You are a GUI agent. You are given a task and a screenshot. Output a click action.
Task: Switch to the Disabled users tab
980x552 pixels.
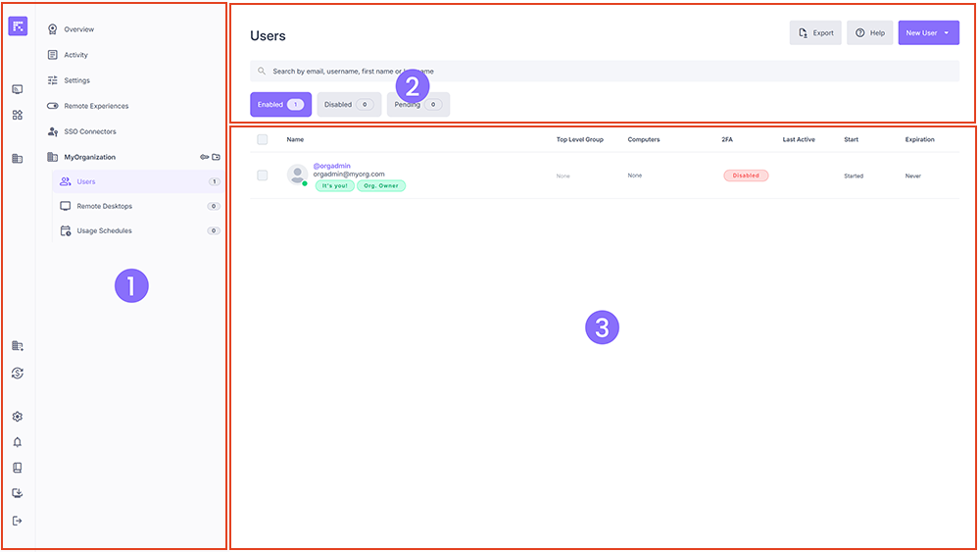(x=348, y=104)
